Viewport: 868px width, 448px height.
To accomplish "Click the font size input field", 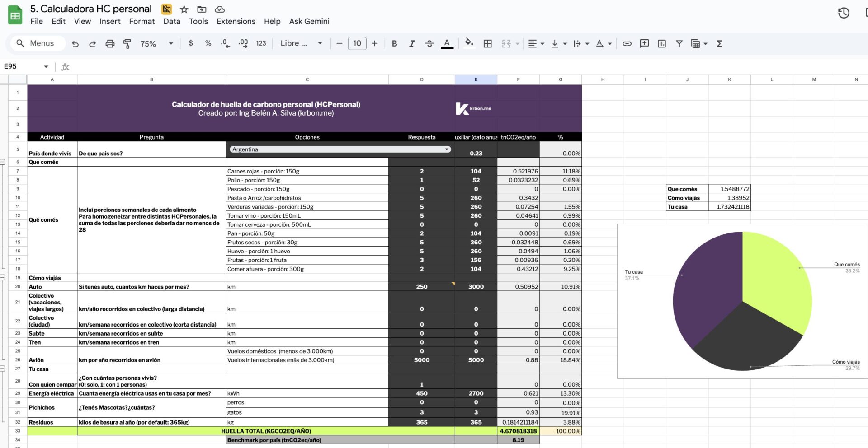I will (357, 43).
